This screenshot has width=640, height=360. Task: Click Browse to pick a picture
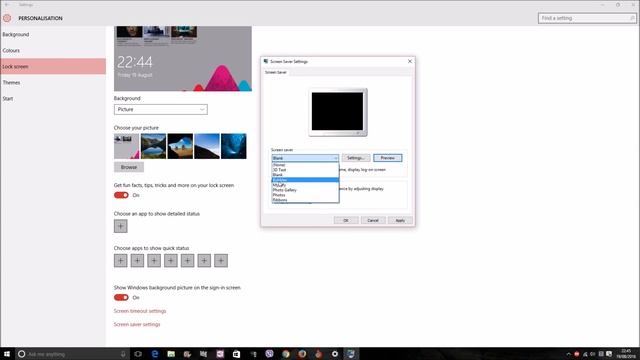(129, 167)
